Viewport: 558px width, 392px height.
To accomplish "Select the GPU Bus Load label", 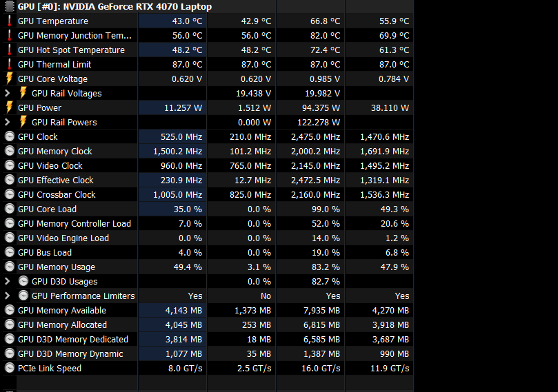I will [x=45, y=253].
